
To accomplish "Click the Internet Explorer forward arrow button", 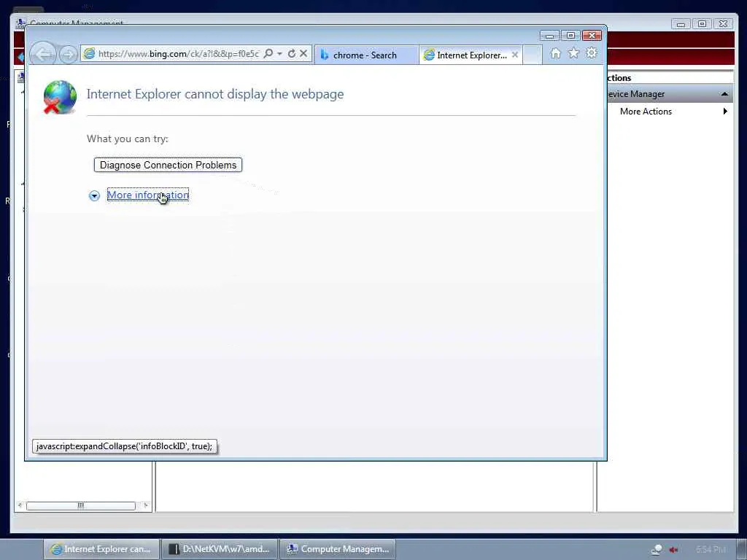I will coord(68,54).
